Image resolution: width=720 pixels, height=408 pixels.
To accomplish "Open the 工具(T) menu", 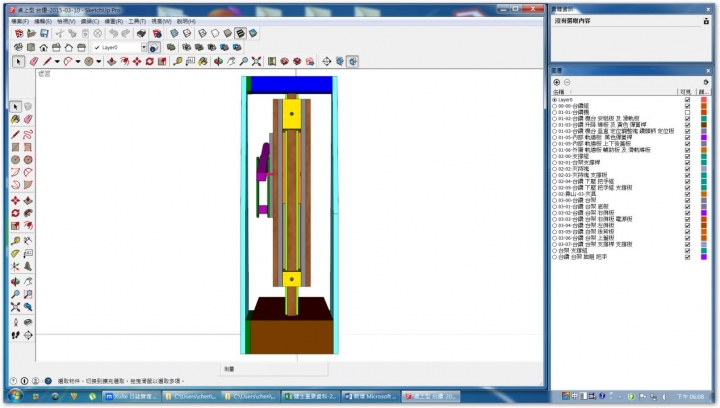I will point(137,20).
